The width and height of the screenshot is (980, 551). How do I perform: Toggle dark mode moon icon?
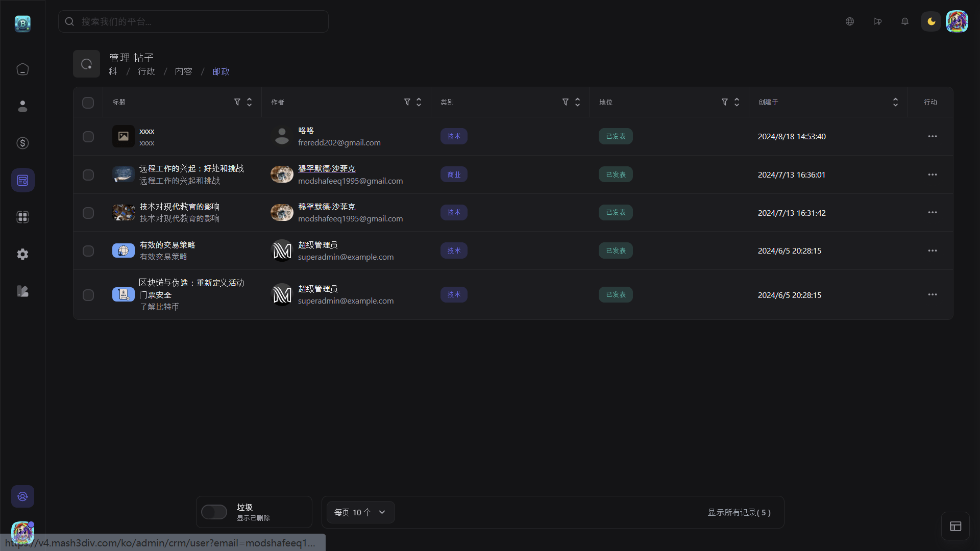(x=931, y=21)
